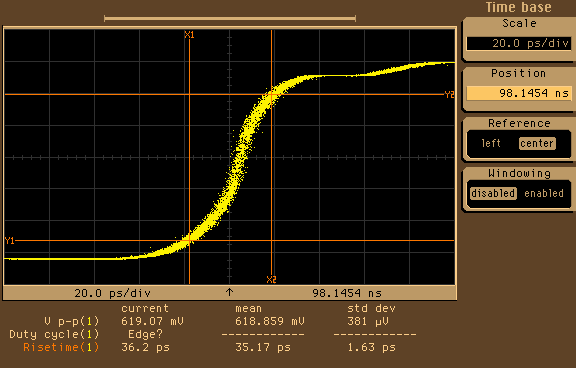Image resolution: width=576 pixels, height=368 pixels.
Task: Click the 98.1454 ns readout below graph
Action: (347, 293)
